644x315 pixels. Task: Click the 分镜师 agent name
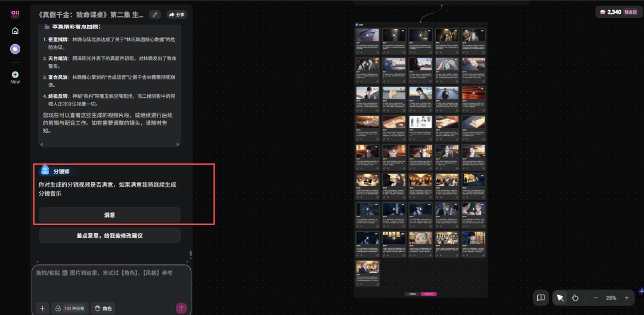point(61,172)
